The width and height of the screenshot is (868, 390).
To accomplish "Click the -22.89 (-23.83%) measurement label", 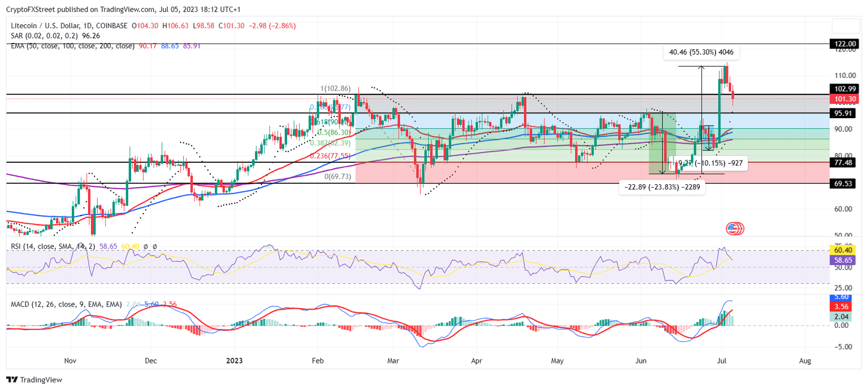I will [x=661, y=187].
